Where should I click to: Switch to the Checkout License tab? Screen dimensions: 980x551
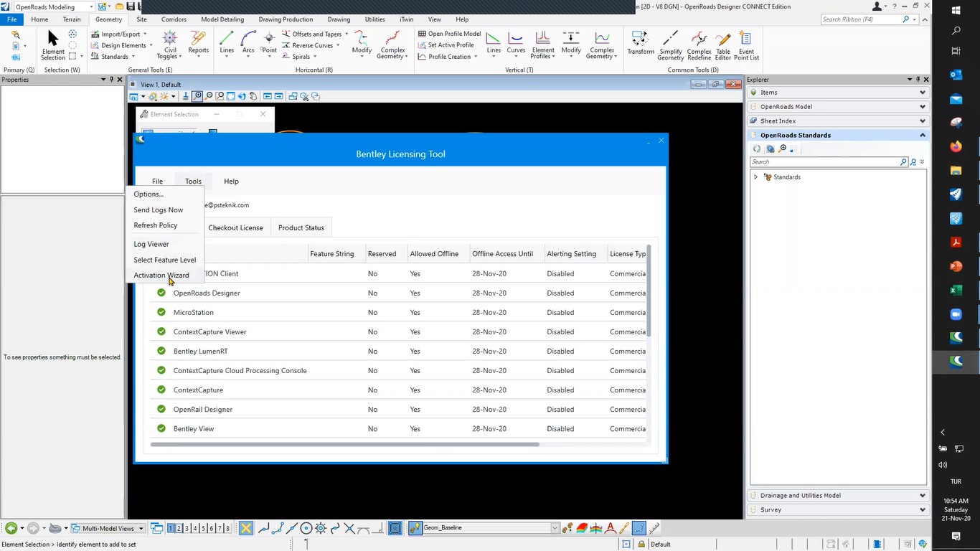tap(235, 228)
